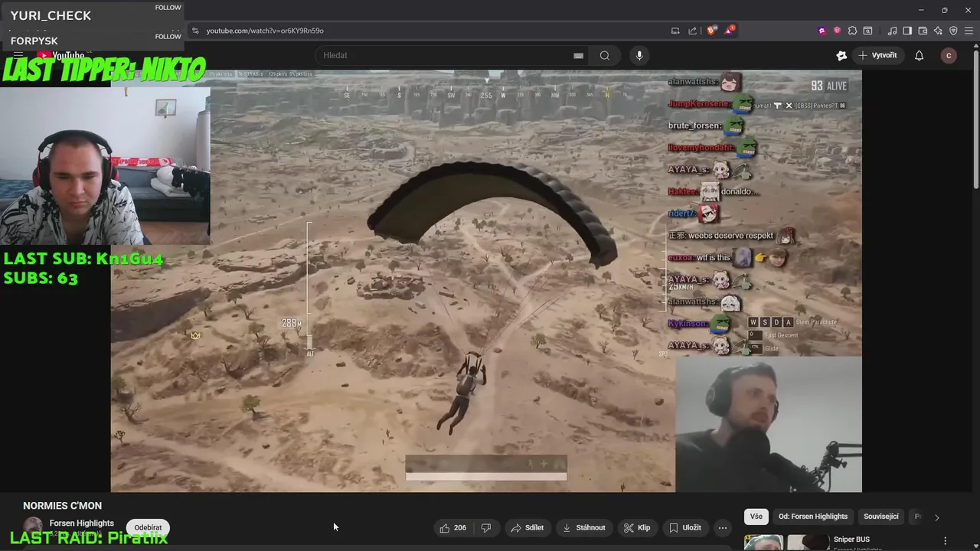Select the Související filter chip
Viewport: 980px width, 551px height.
(x=881, y=517)
